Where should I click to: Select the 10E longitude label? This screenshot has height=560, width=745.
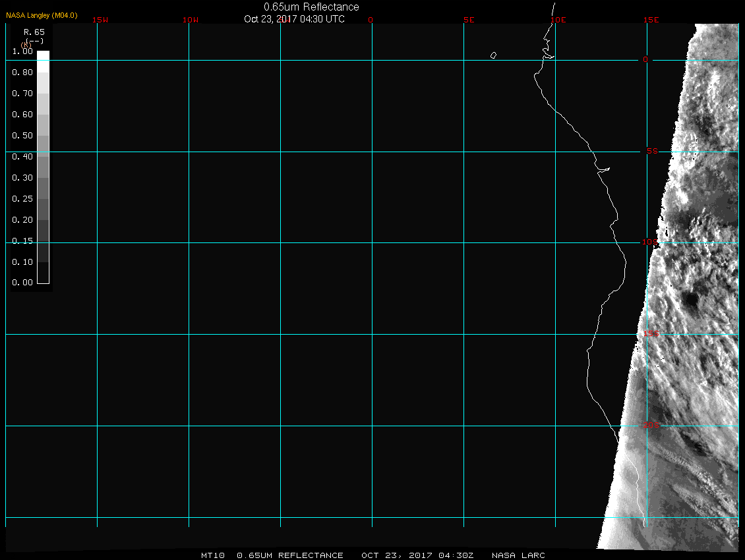pos(558,20)
